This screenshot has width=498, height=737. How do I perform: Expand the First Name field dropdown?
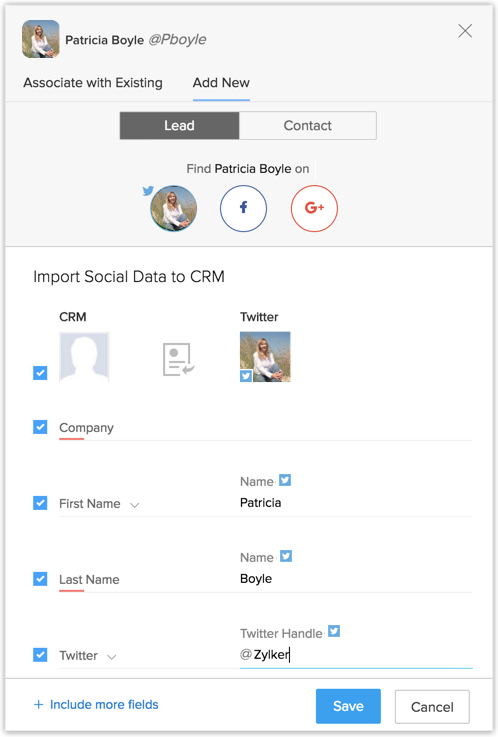(x=135, y=505)
